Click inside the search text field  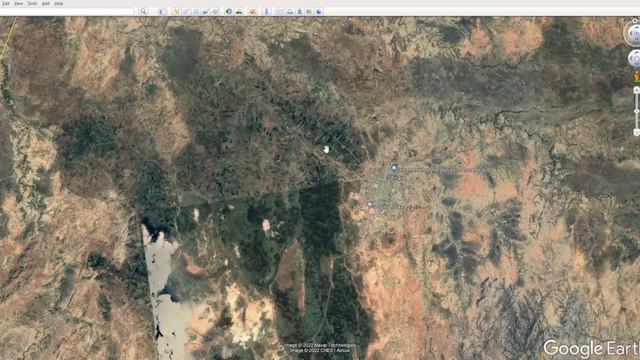pos(67,11)
